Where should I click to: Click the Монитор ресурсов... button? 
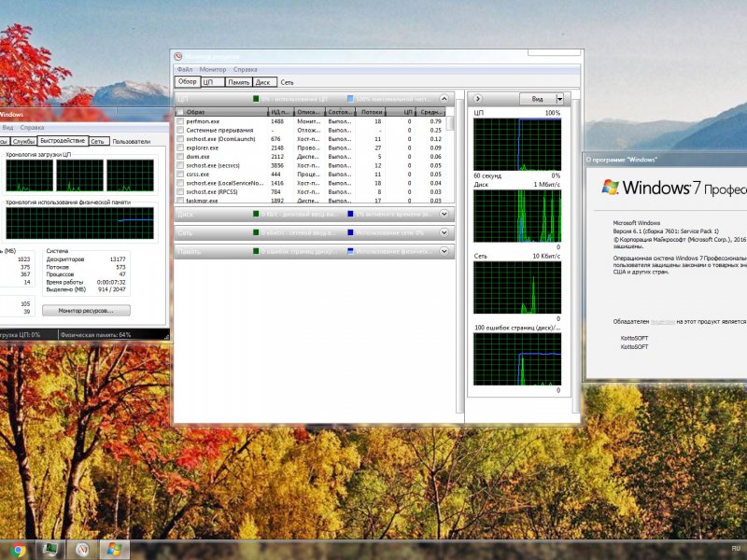[x=86, y=311]
